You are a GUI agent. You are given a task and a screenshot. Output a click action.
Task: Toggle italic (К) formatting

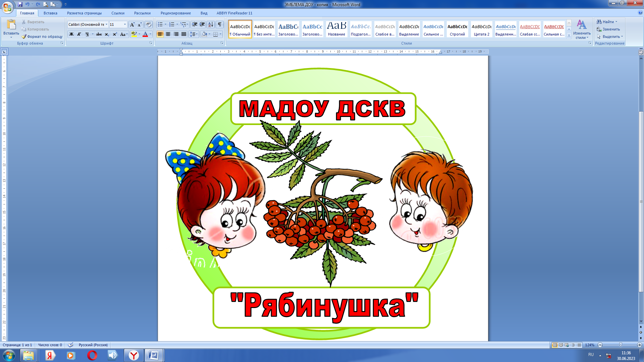tap(79, 34)
